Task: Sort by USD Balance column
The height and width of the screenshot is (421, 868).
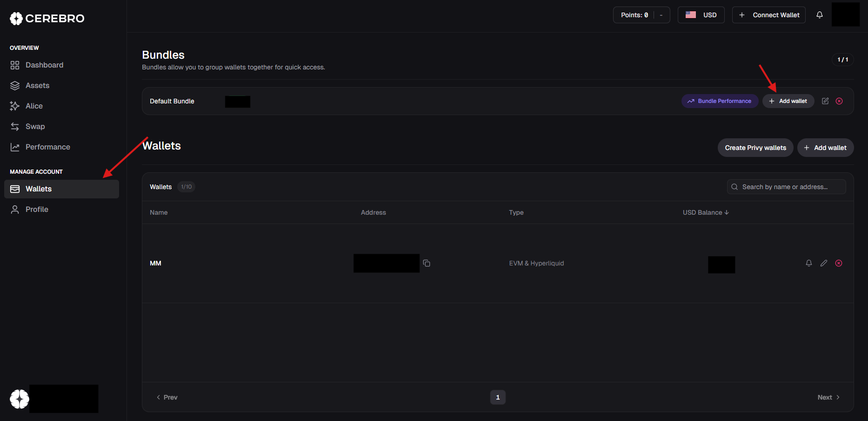Action: click(x=705, y=212)
